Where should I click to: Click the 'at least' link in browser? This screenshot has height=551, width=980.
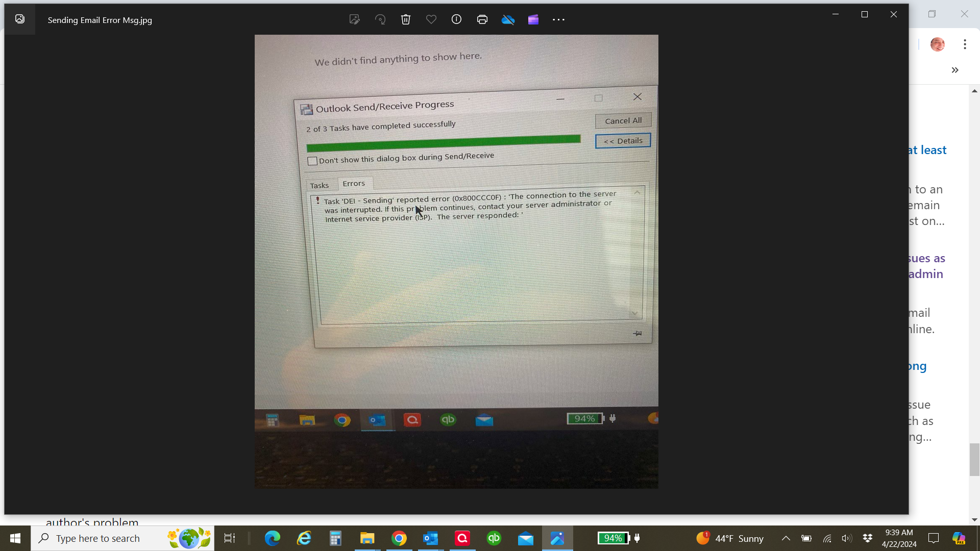pos(927,150)
